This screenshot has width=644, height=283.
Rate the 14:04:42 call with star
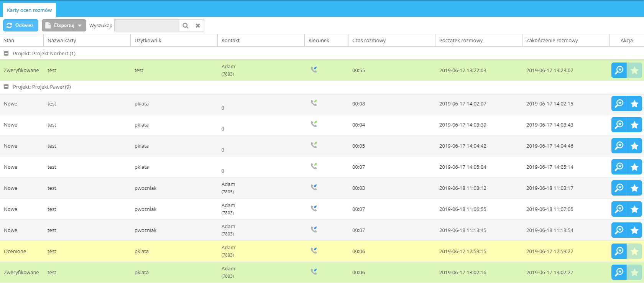click(x=634, y=146)
